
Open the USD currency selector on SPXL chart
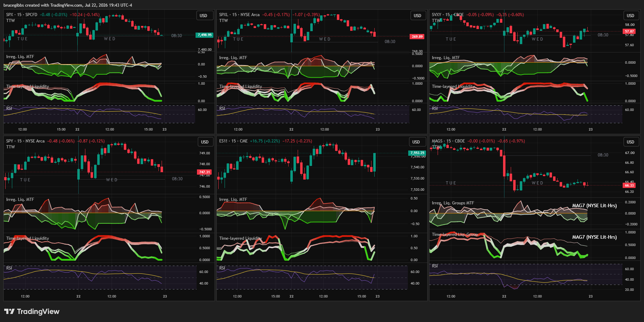[x=418, y=16]
